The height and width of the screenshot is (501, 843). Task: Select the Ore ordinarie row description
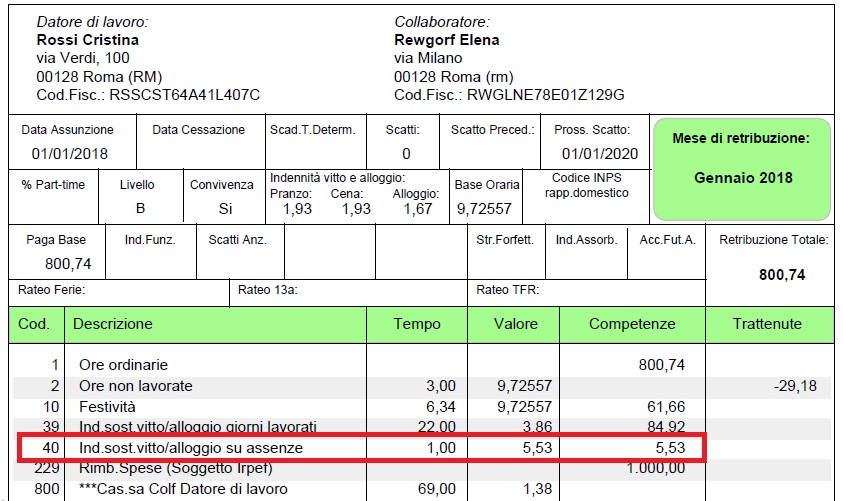tap(123, 366)
